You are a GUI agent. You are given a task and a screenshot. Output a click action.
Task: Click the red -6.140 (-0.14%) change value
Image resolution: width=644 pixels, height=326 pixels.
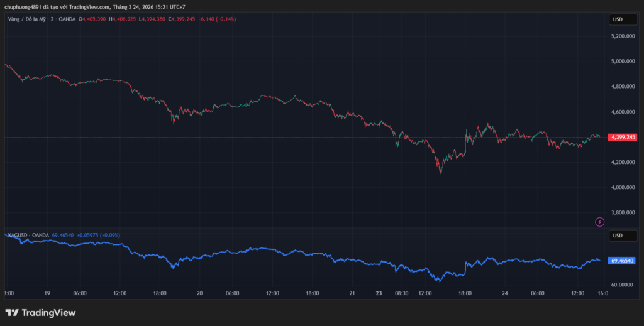coord(216,19)
